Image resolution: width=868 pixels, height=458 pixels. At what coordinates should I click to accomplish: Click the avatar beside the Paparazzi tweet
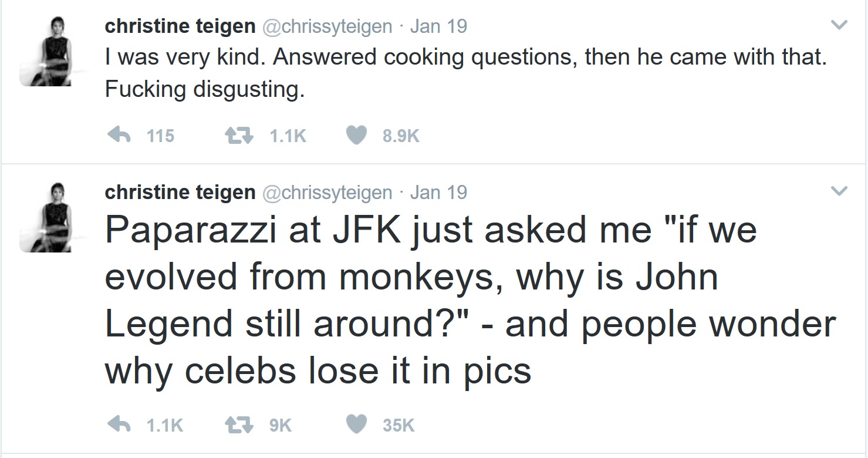point(45,217)
